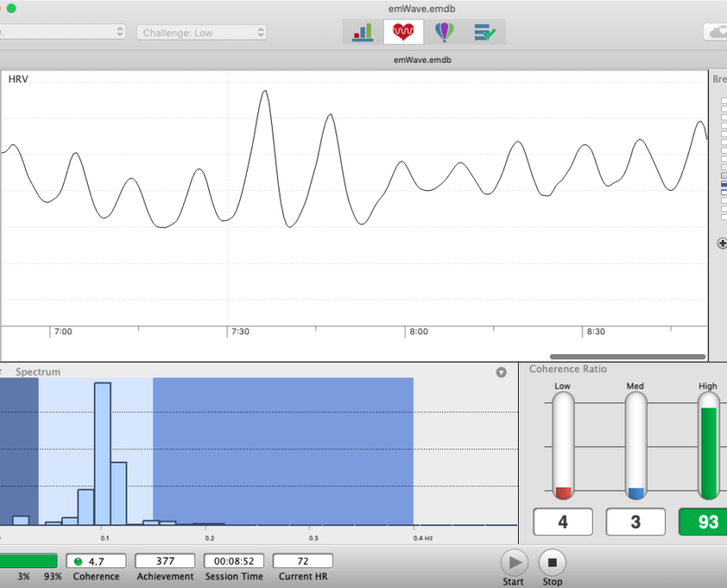
Task: Click the green fullscreen window button
Action: click(11, 9)
